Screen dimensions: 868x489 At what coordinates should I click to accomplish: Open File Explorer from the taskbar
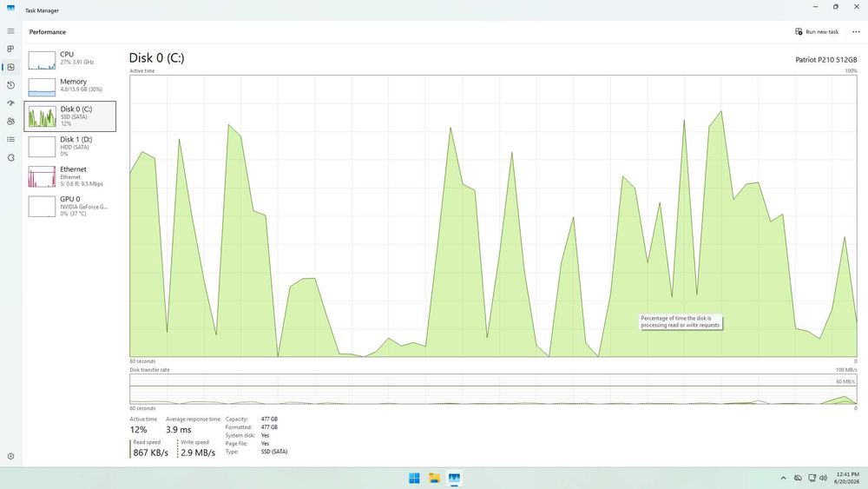pyautogui.click(x=434, y=478)
